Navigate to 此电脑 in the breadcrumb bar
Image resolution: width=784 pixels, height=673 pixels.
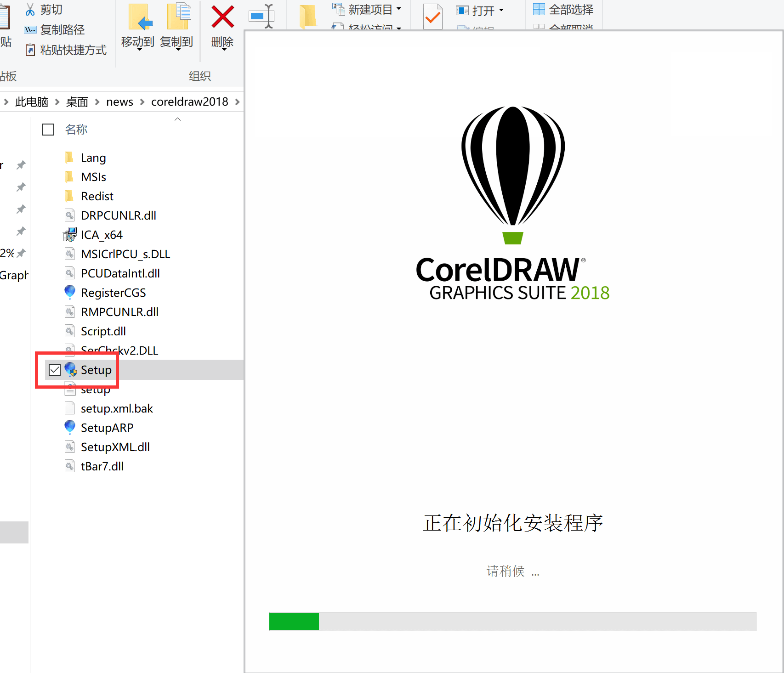coord(31,102)
